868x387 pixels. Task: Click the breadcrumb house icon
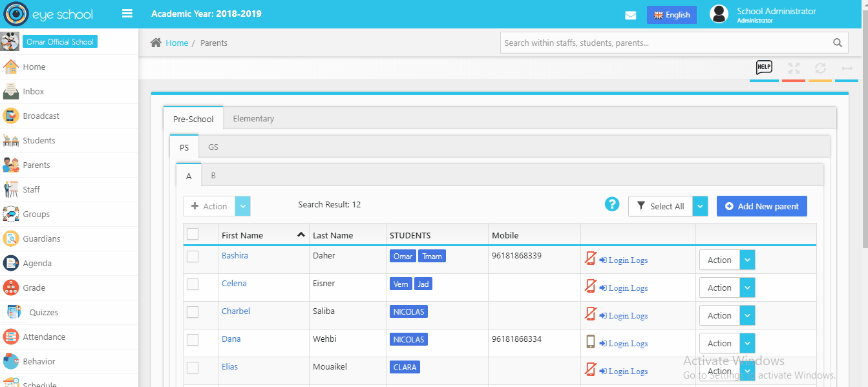point(156,43)
